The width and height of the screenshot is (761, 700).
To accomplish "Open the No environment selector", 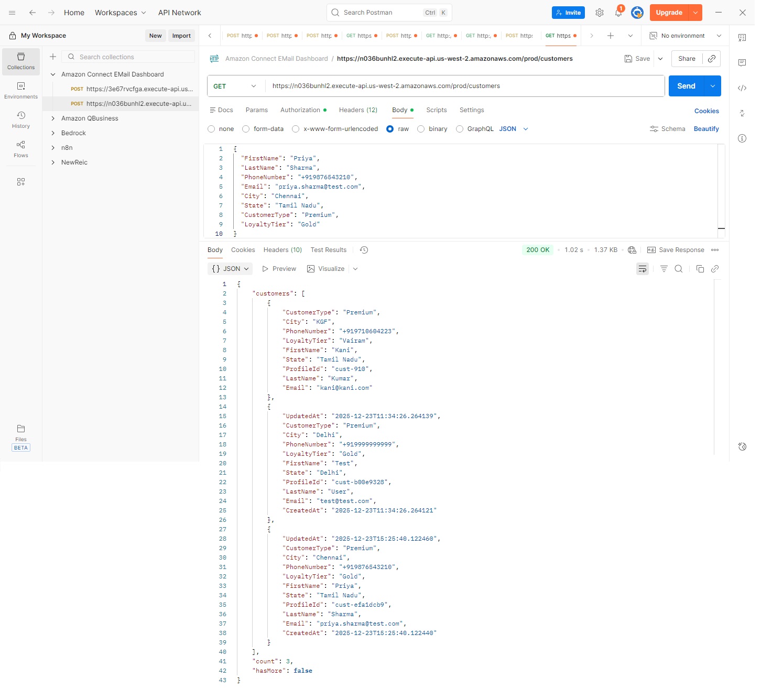I will click(685, 36).
